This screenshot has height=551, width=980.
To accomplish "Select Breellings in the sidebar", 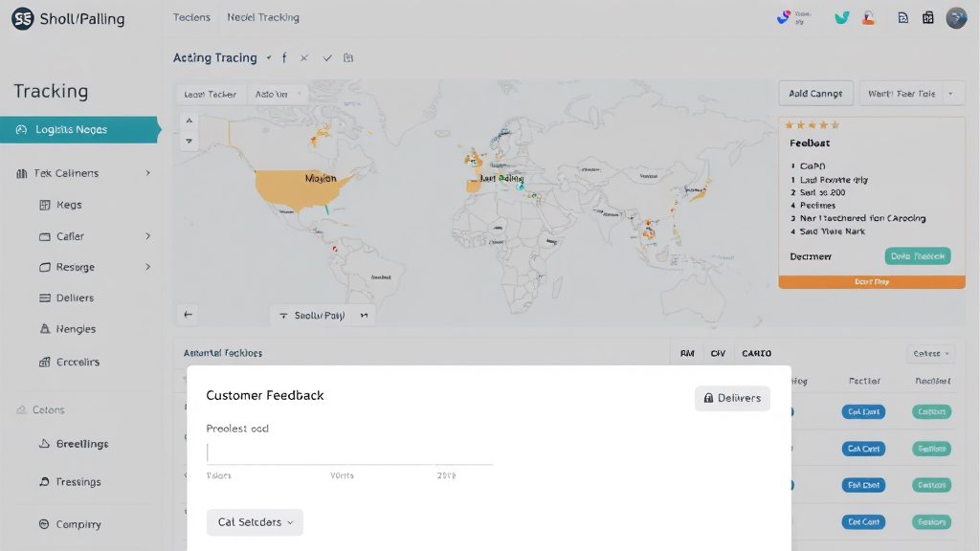I will [x=82, y=444].
